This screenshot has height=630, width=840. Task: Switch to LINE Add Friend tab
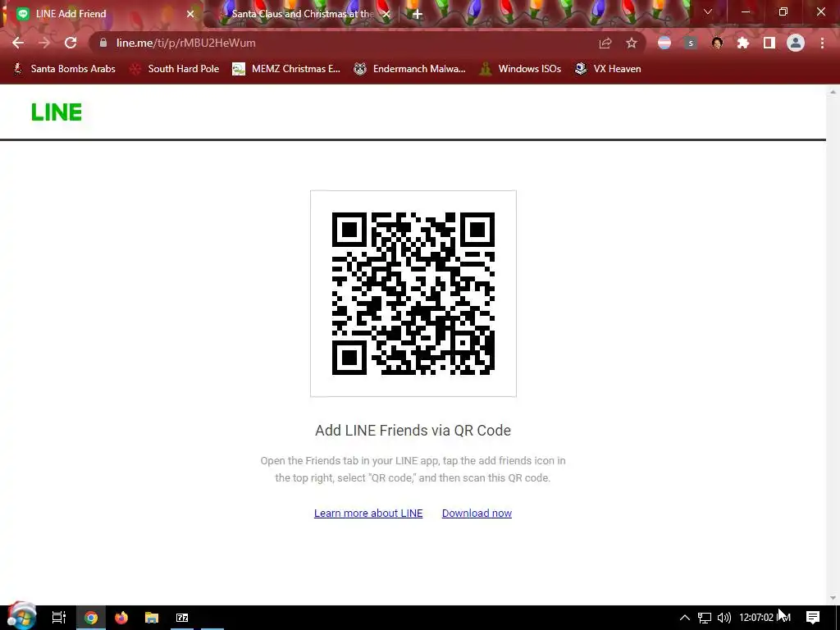[x=102, y=14]
